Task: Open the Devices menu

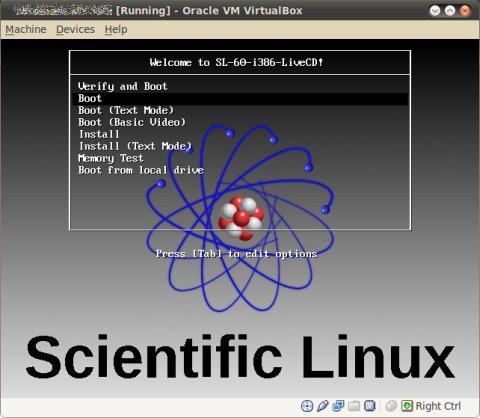Action: click(x=75, y=29)
